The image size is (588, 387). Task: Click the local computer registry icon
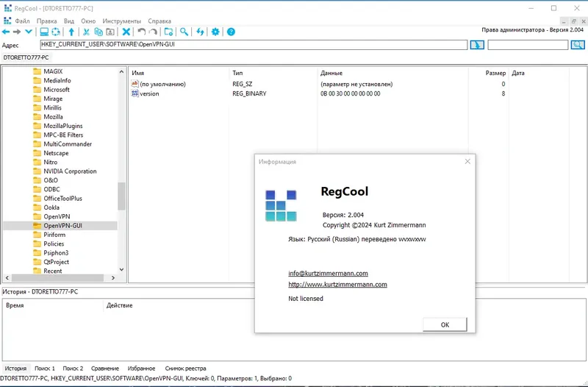click(x=44, y=32)
